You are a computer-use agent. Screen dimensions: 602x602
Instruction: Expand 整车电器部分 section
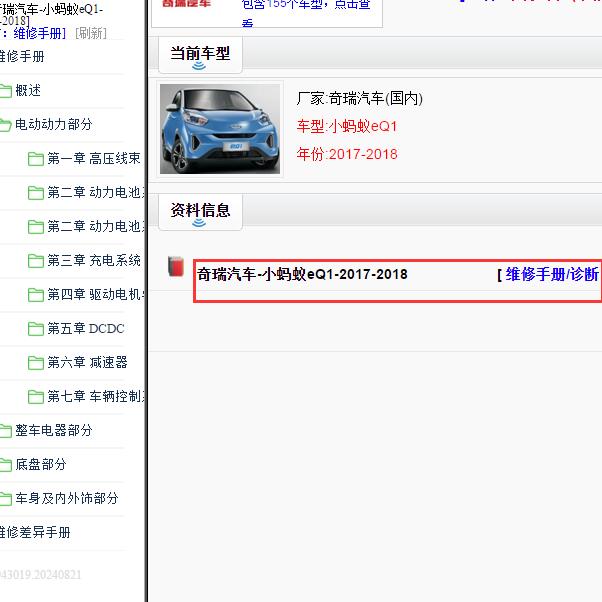click(54, 430)
